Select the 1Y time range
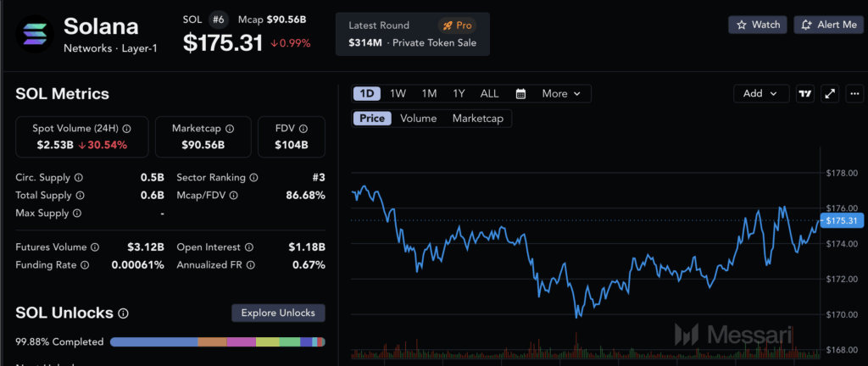This screenshot has height=366, width=868. pyautogui.click(x=459, y=93)
